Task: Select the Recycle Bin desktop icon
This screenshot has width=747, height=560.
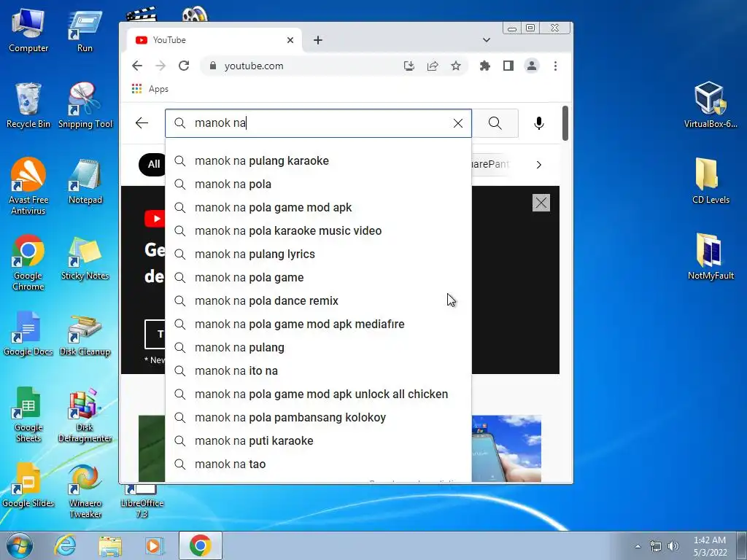Action: (x=28, y=106)
